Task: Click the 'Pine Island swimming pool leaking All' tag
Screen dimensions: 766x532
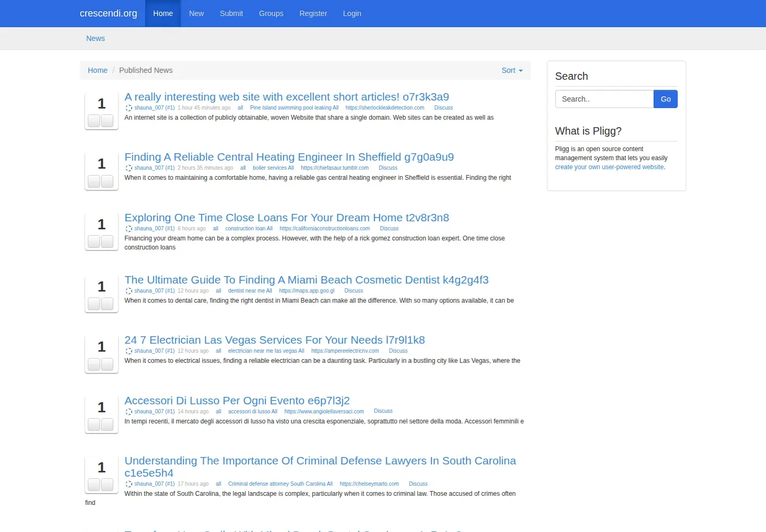Action: pos(294,108)
